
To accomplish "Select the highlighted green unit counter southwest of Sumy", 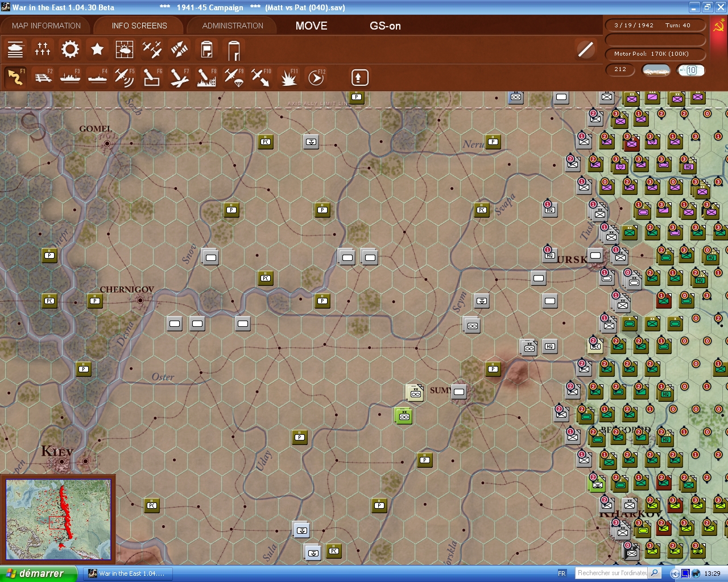I will pyautogui.click(x=404, y=415).
